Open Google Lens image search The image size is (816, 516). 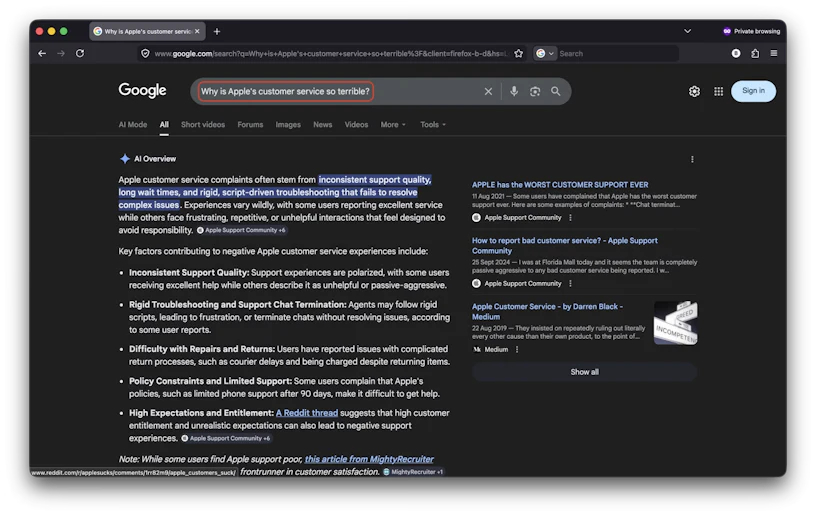tap(535, 91)
